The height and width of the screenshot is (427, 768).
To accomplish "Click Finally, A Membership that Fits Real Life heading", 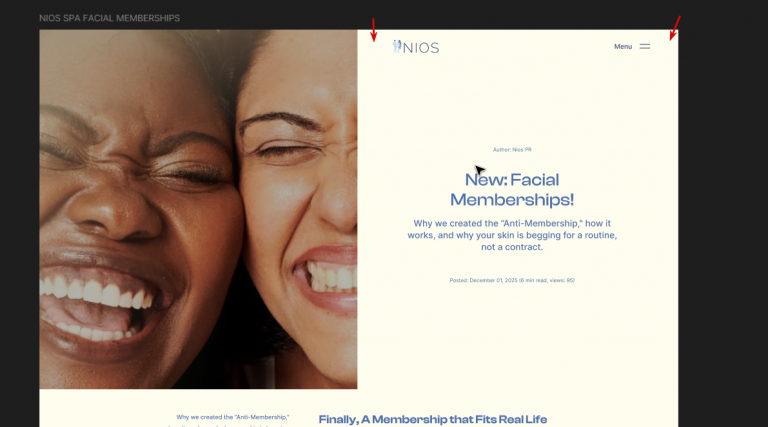I will click(432, 419).
